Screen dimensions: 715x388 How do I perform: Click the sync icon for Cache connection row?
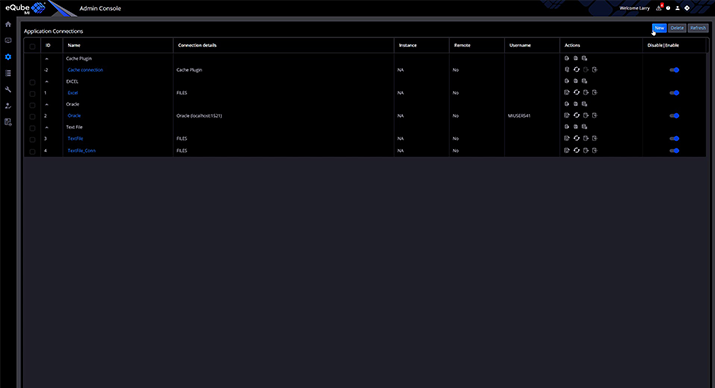[x=576, y=70]
